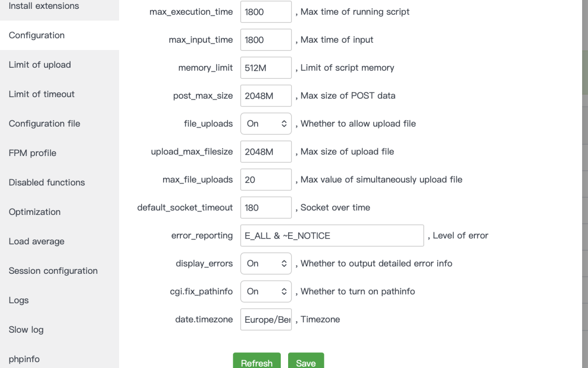Click the max_execution_time input field

coord(266,12)
